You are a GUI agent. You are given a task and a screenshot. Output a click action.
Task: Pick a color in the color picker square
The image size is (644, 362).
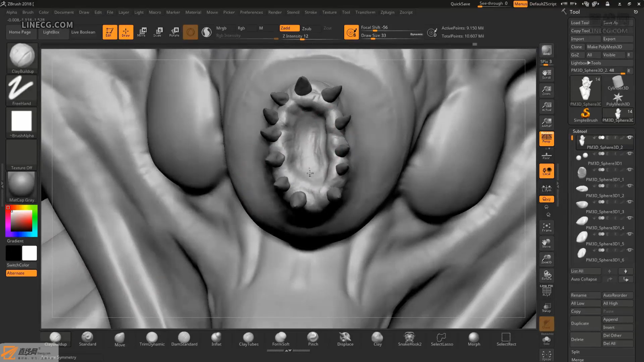coord(21,221)
